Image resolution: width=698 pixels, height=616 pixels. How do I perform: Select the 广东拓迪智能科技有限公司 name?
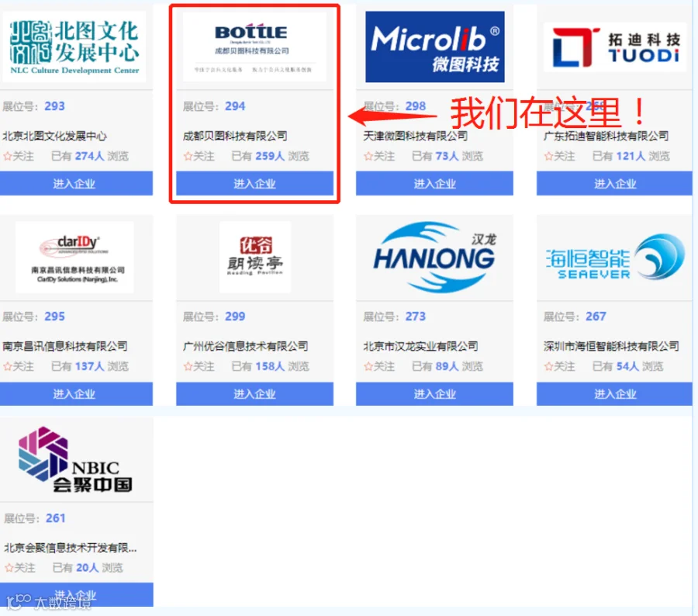coord(606,136)
